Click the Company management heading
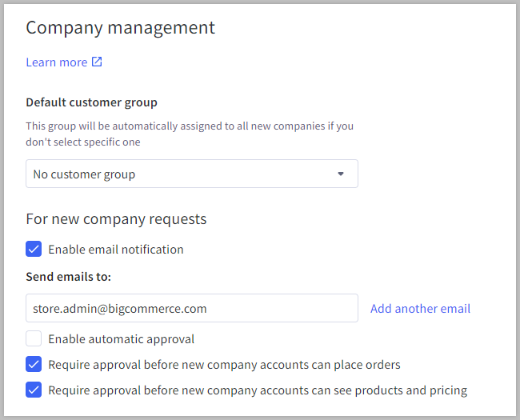 pos(120,27)
